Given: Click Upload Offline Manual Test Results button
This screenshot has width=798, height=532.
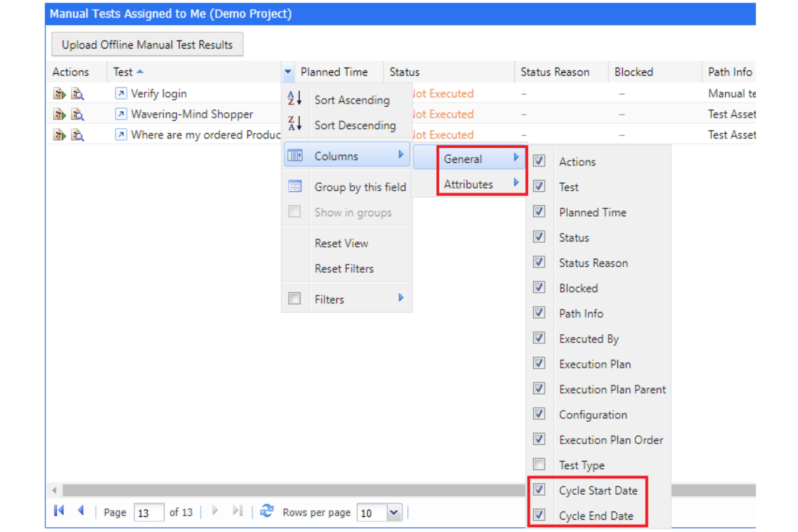Looking at the screenshot, I should 147,45.
